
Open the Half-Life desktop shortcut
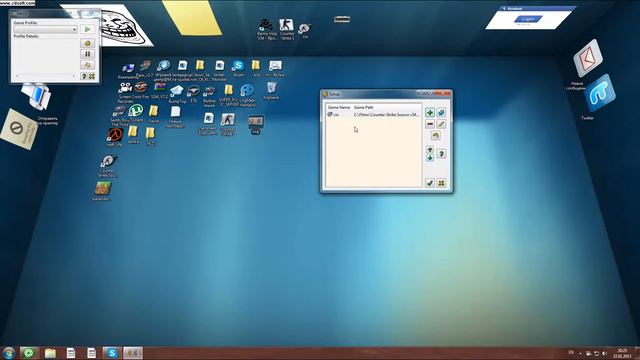point(115,137)
